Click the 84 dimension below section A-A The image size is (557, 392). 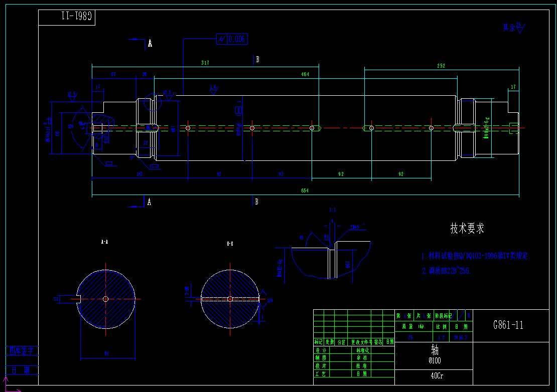[x=106, y=353]
